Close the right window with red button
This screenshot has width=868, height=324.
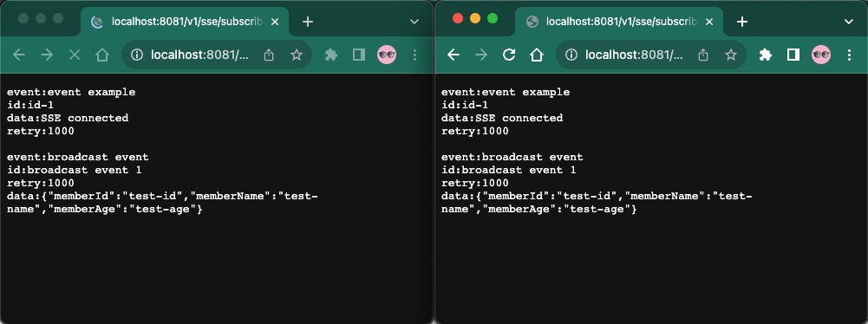tap(457, 18)
